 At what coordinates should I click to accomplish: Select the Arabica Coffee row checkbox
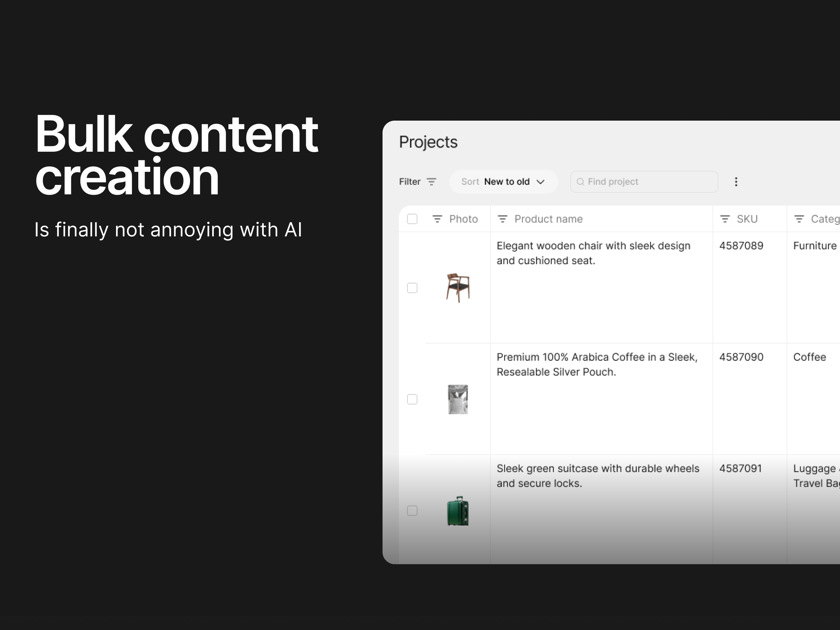pyautogui.click(x=412, y=399)
